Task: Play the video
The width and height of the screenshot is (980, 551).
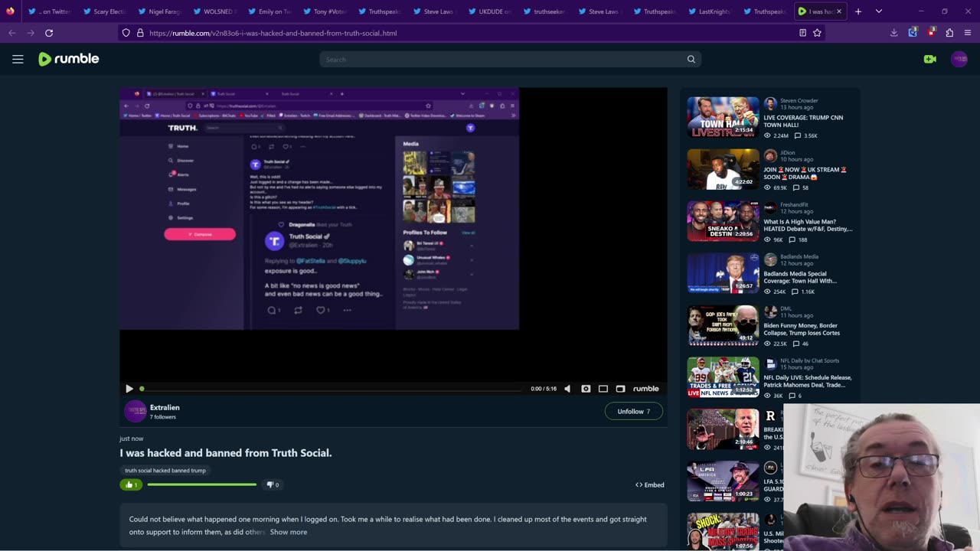Action: 129,389
